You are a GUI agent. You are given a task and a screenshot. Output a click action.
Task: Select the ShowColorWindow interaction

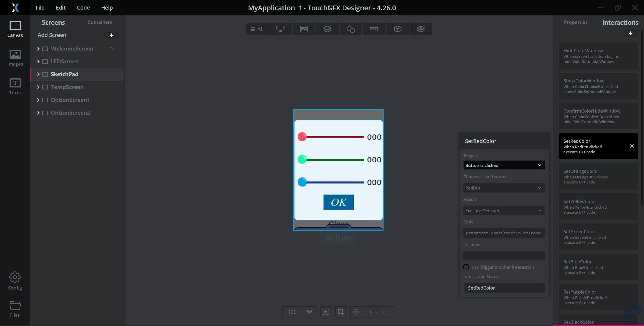[598, 86]
